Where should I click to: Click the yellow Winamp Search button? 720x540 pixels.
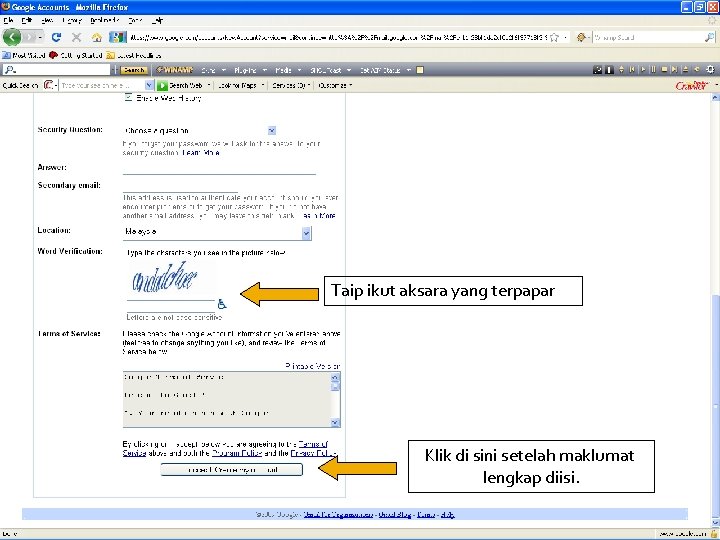[x=134, y=70]
